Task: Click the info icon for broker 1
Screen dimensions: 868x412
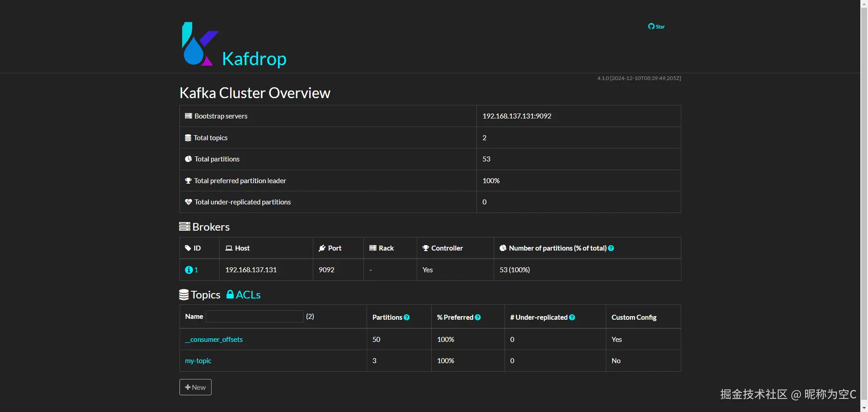Action: (189, 270)
